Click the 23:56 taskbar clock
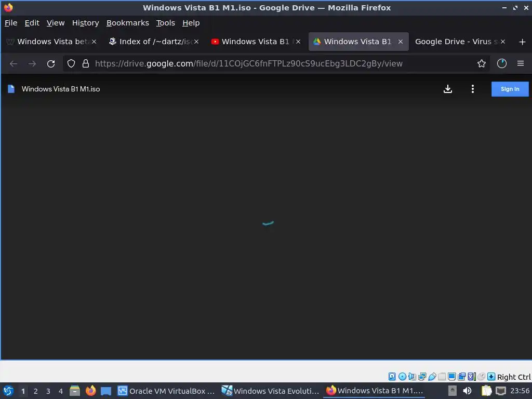The image size is (532, 399). point(520,391)
